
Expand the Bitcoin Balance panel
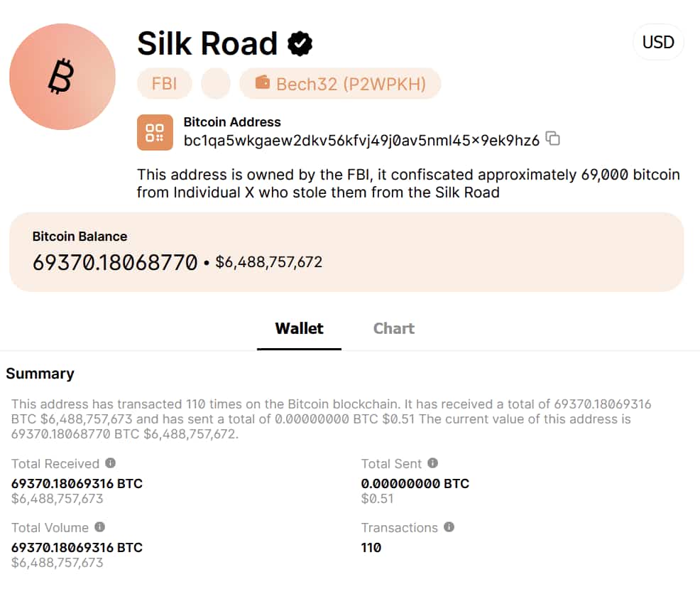(348, 252)
